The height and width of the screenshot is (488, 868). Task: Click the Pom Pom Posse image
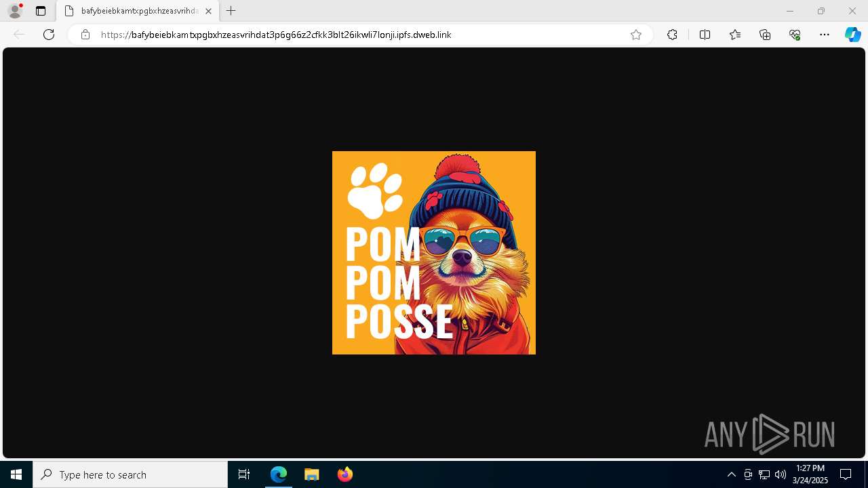click(x=434, y=253)
